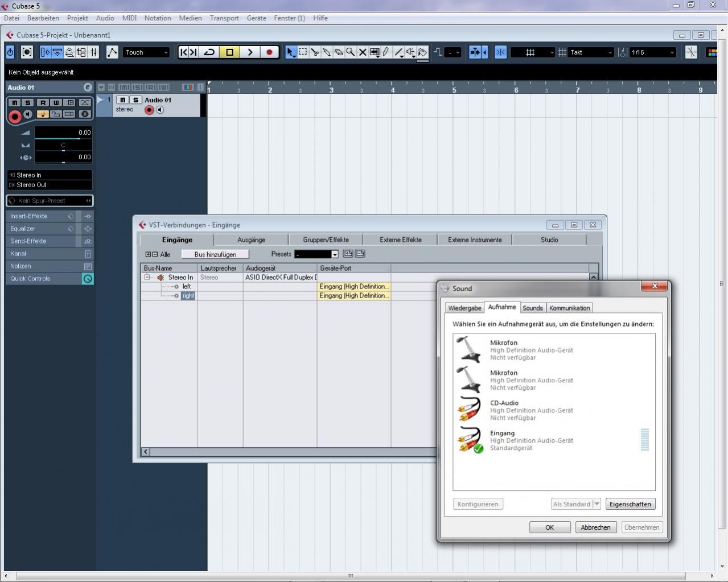Select the Glue tool
728x582 pixels.
click(x=327, y=52)
